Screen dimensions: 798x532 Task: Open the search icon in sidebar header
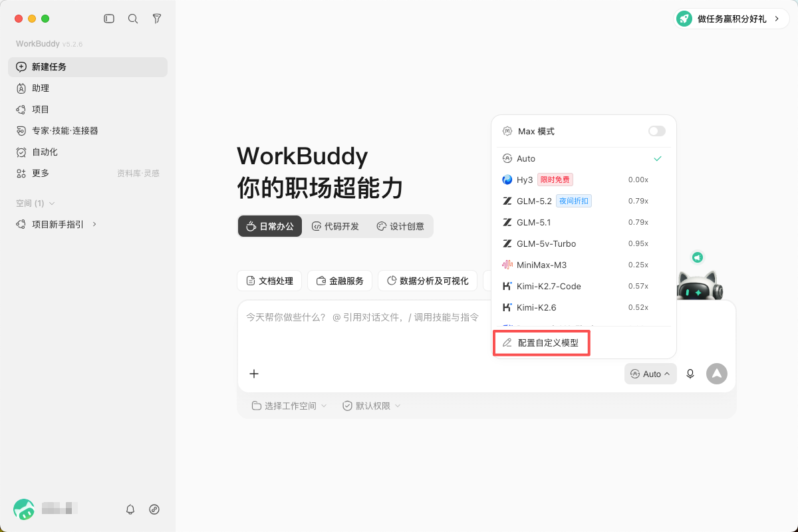[x=133, y=19]
